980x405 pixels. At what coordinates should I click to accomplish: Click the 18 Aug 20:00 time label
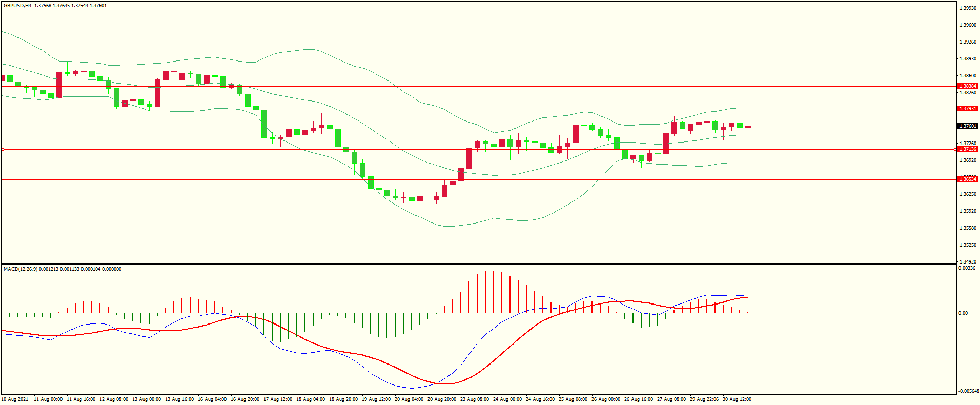pos(343,399)
